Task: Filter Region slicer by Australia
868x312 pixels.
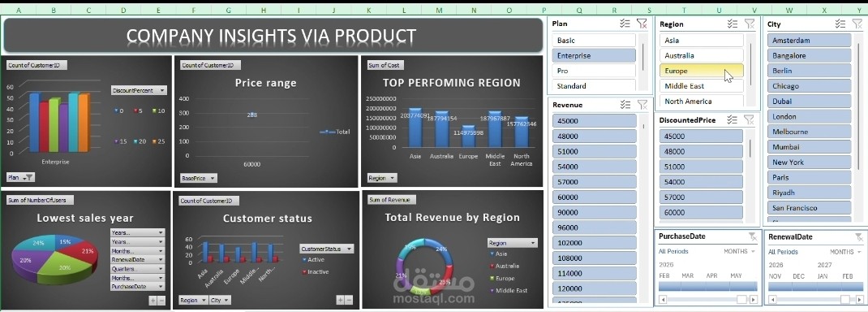Action: pyautogui.click(x=702, y=55)
